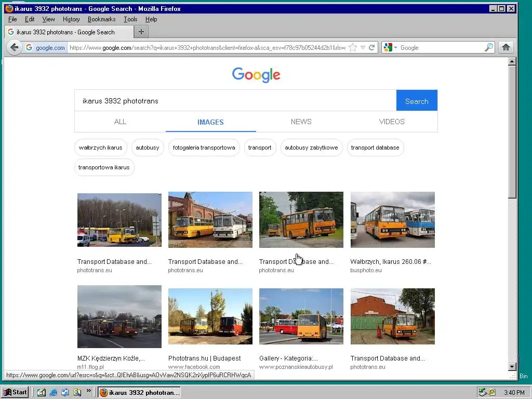Open the Windows Start menu
Viewport: 532px width, 399px height.
click(15, 392)
